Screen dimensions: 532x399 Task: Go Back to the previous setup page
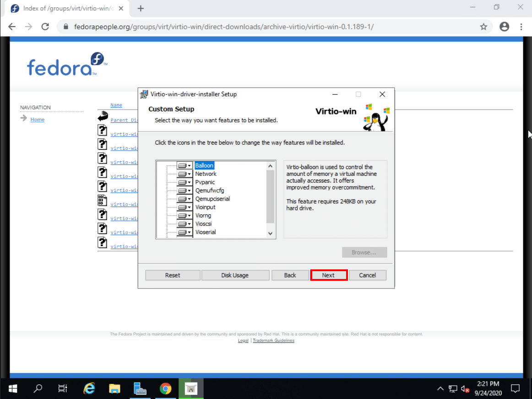pyautogui.click(x=290, y=275)
